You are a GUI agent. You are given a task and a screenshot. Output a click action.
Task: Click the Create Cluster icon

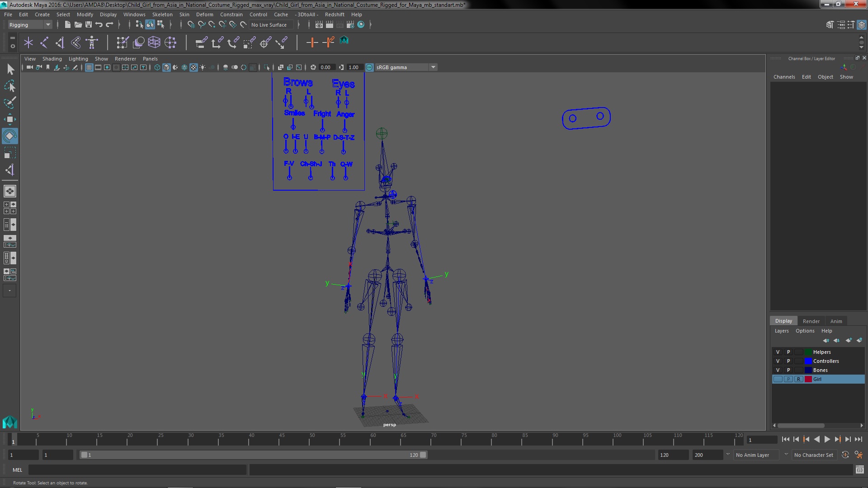pyautogui.click(x=170, y=42)
